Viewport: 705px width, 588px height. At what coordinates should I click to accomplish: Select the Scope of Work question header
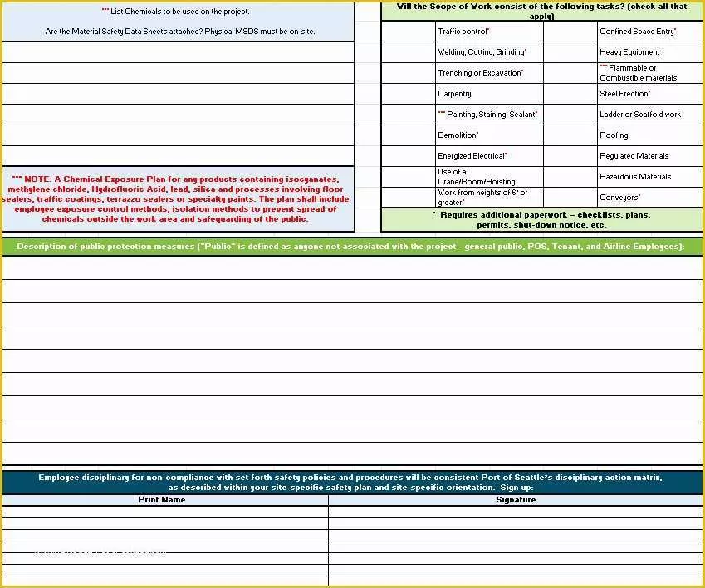click(x=541, y=12)
